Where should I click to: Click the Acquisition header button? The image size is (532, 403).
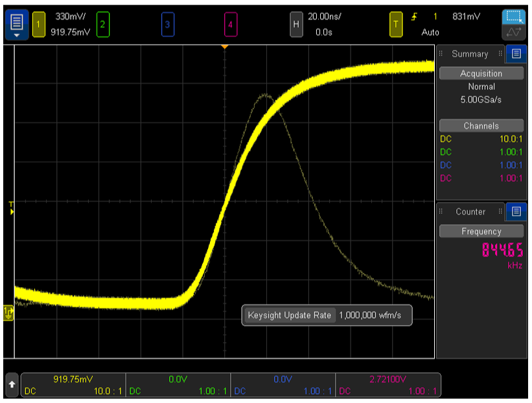point(481,74)
